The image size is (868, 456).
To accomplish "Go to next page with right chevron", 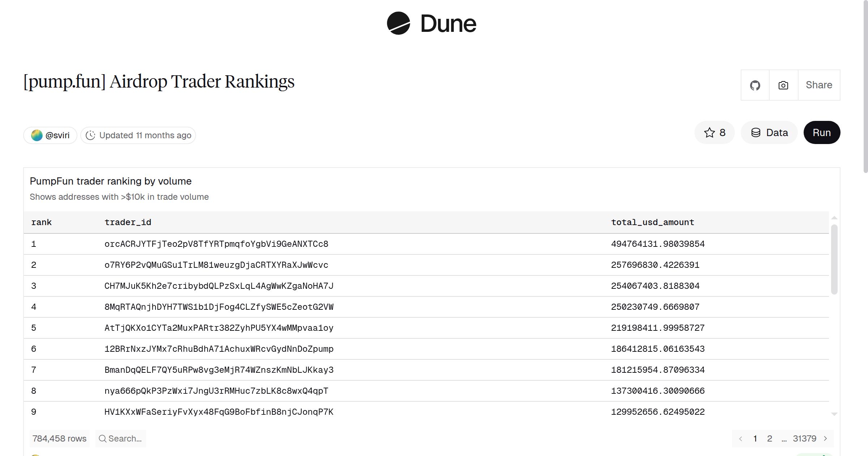I will 825,438.
